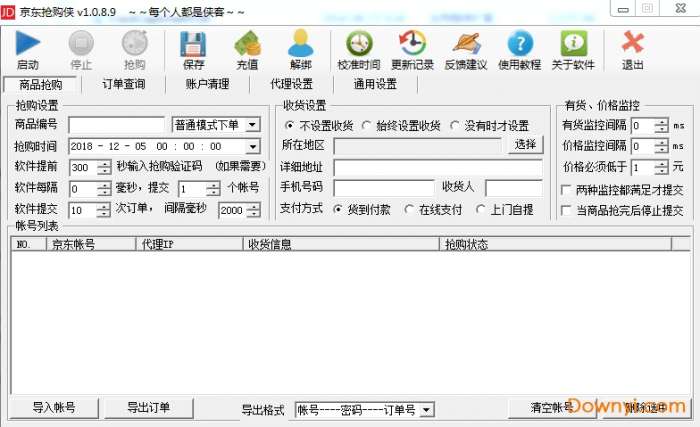Click the 京东帐号 column header
The width and height of the screenshot is (700, 427).
pyautogui.click(x=91, y=244)
